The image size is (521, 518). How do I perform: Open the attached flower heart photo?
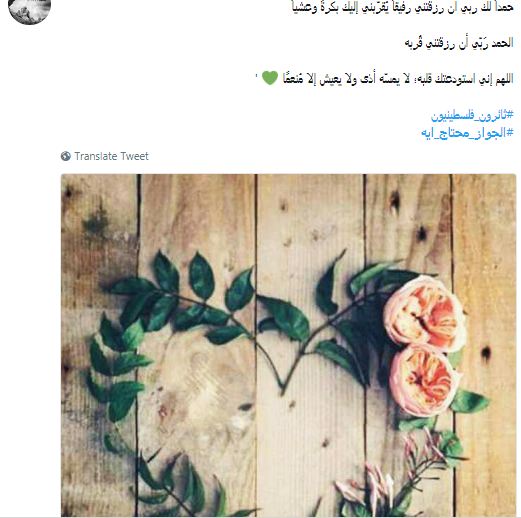(x=288, y=345)
